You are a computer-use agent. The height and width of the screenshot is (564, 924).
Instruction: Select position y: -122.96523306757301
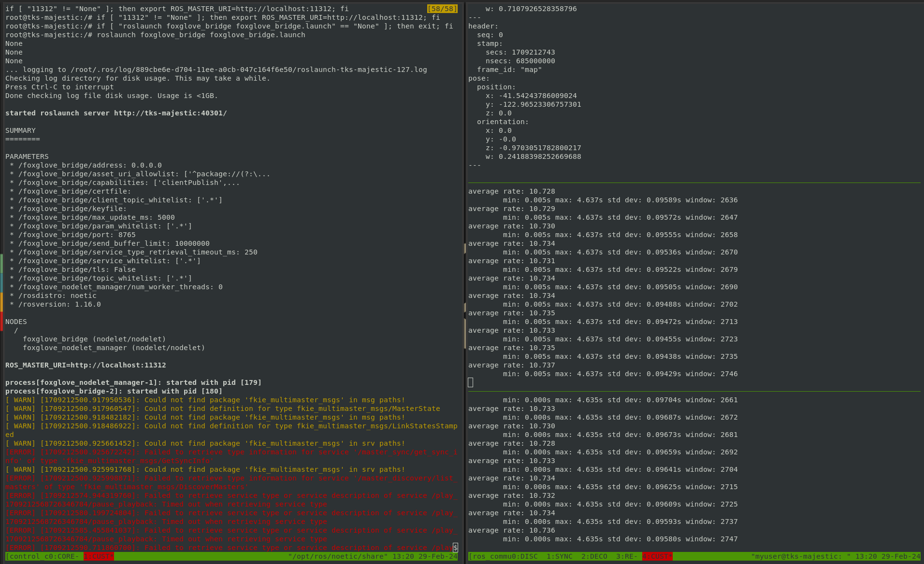coord(534,104)
